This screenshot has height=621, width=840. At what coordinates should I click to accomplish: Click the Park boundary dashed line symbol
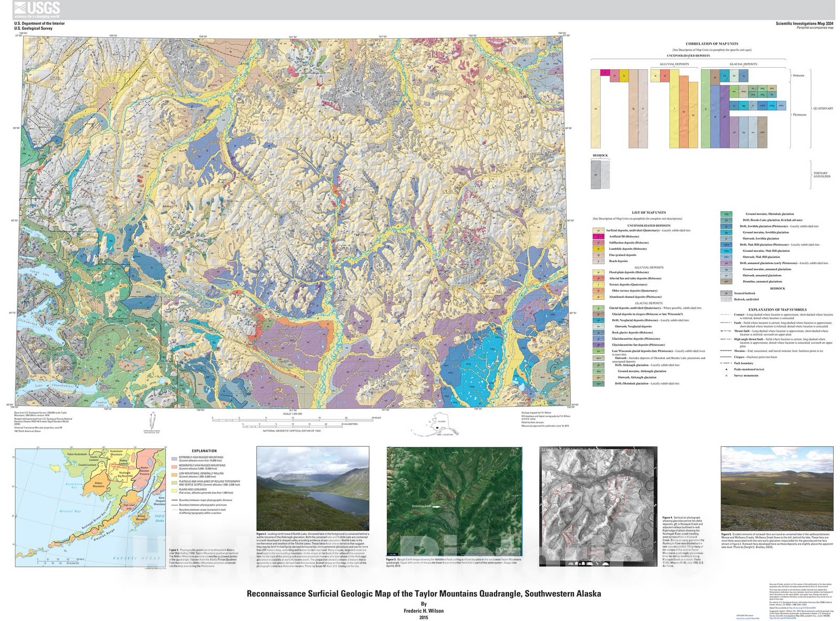click(x=726, y=363)
